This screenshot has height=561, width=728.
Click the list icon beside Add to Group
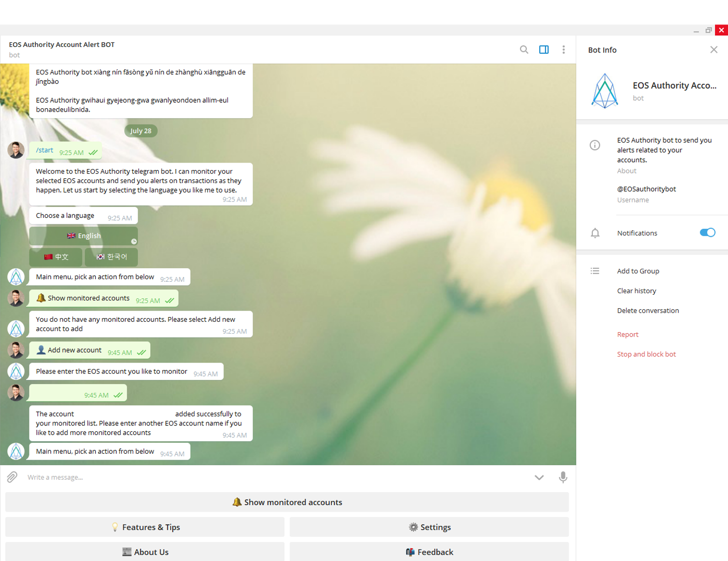tap(595, 271)
